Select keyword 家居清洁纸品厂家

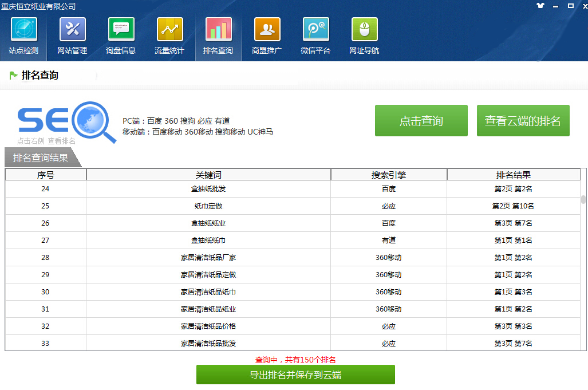[208, 258]
